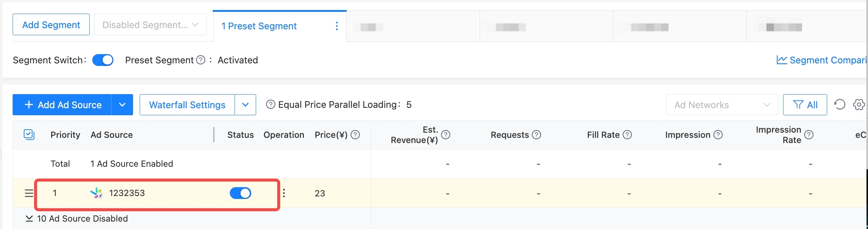Disable ad source 1232353 status toggle
This screenshot has height=229, width=868.
[240, 193]
